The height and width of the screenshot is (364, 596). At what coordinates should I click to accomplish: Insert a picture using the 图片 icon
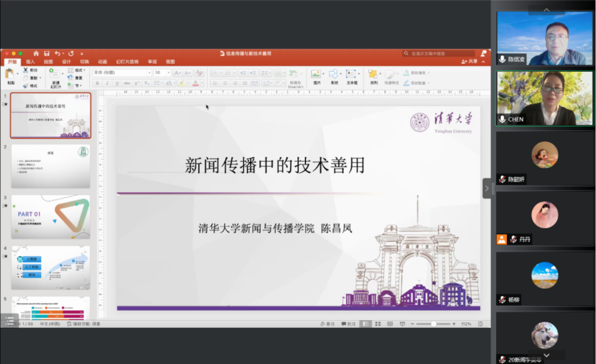(316, 74)
